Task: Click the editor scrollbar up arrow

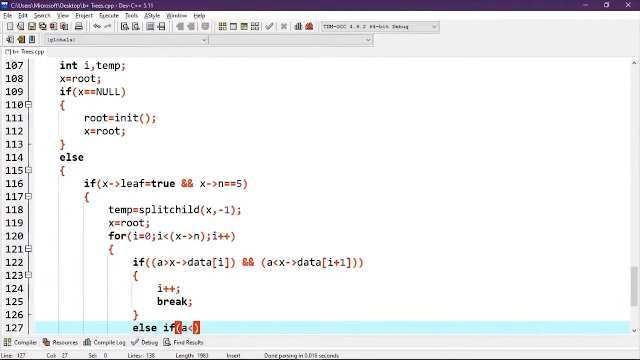Action: pyautogui.click(x=634, y=62)
